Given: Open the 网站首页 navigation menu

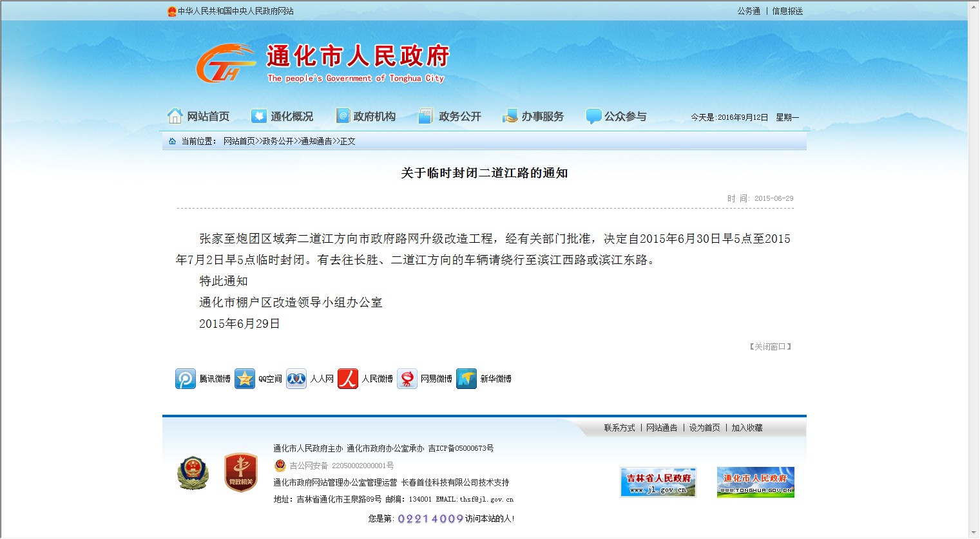Looking at the screenshot, I should (198, 117).
